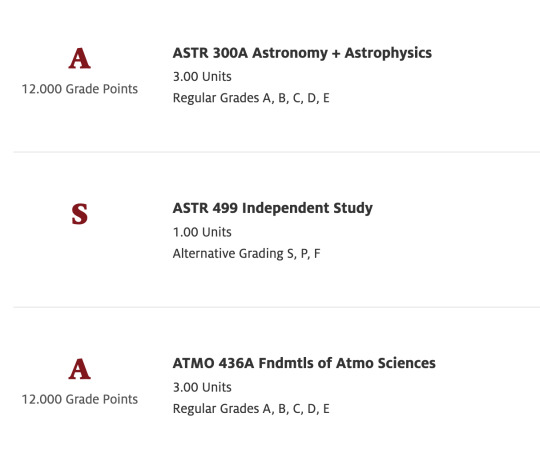Screen dimensions: 540x457
Task: Select 12.000 Grade Points under ASTR 300A
Action: click(x=80, y=89)
